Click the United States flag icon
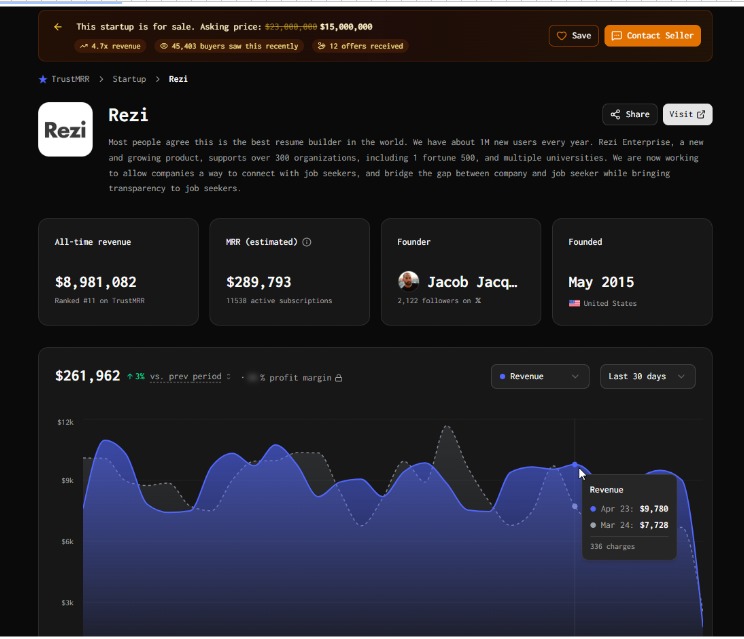 pos(574,304)
